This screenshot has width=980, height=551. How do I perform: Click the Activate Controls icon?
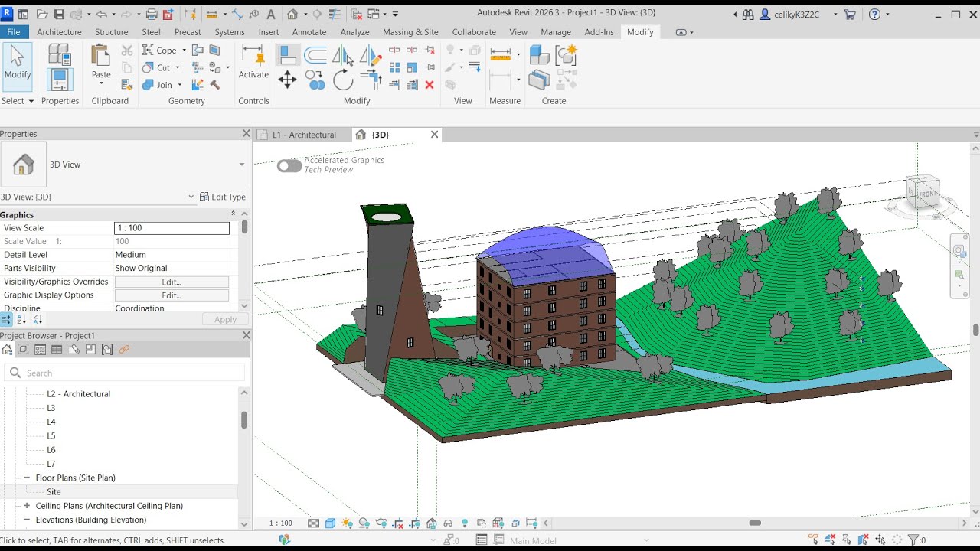tap(253, 55)
